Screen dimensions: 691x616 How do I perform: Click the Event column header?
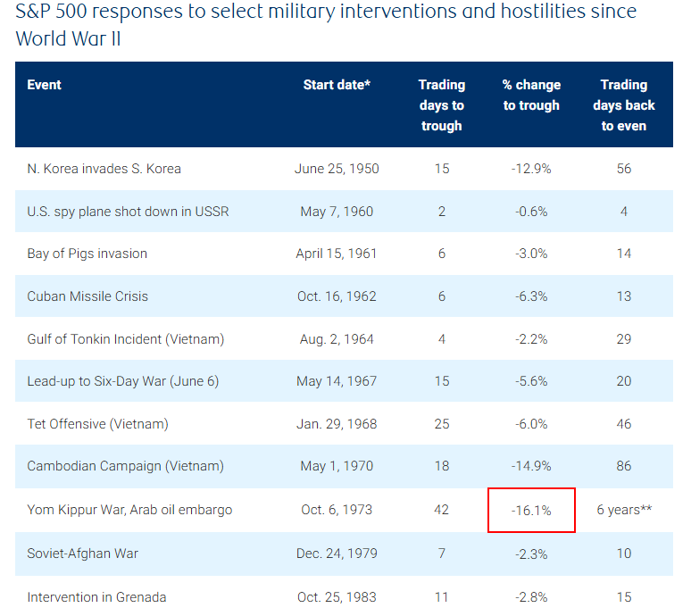click(x=45, y=85)
